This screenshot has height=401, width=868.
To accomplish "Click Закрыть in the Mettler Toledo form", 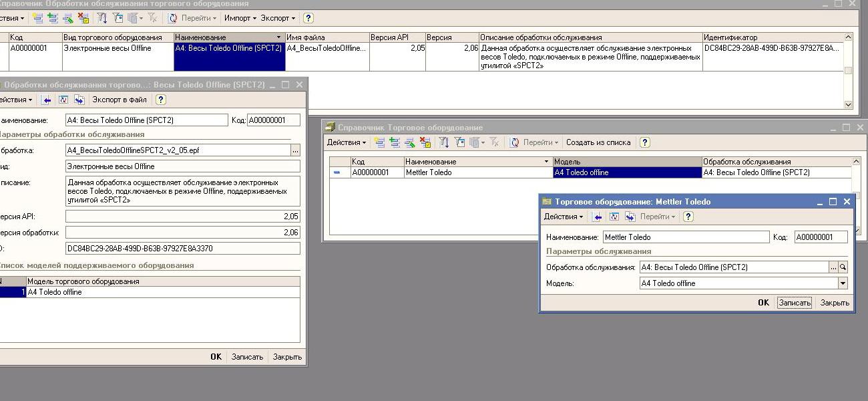I will click(835, 303).
